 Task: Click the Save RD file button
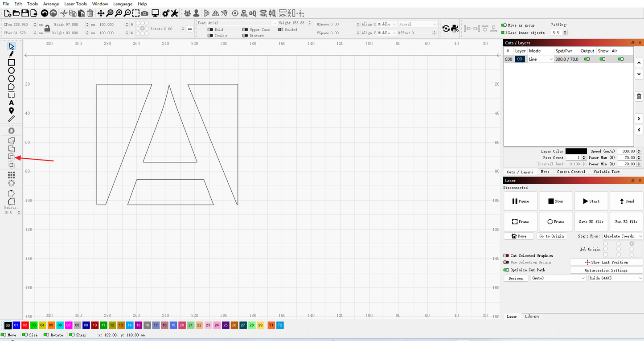tap(591, 222)
